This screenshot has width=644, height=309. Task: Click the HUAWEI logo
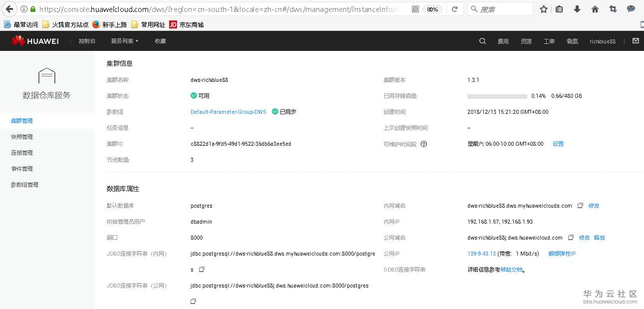coord(35,41)
